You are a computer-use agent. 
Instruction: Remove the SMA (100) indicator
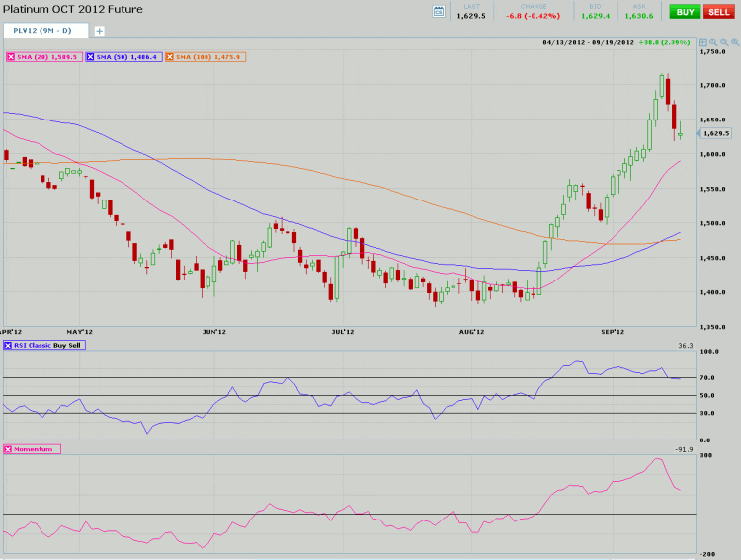coord(169,57)
